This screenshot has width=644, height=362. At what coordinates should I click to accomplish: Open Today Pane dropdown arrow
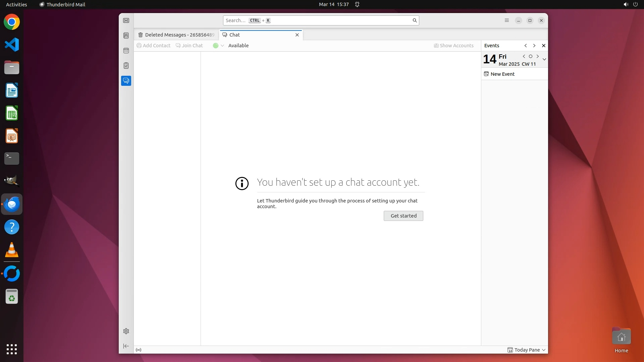pyautogui.click(x=544, y=350)
